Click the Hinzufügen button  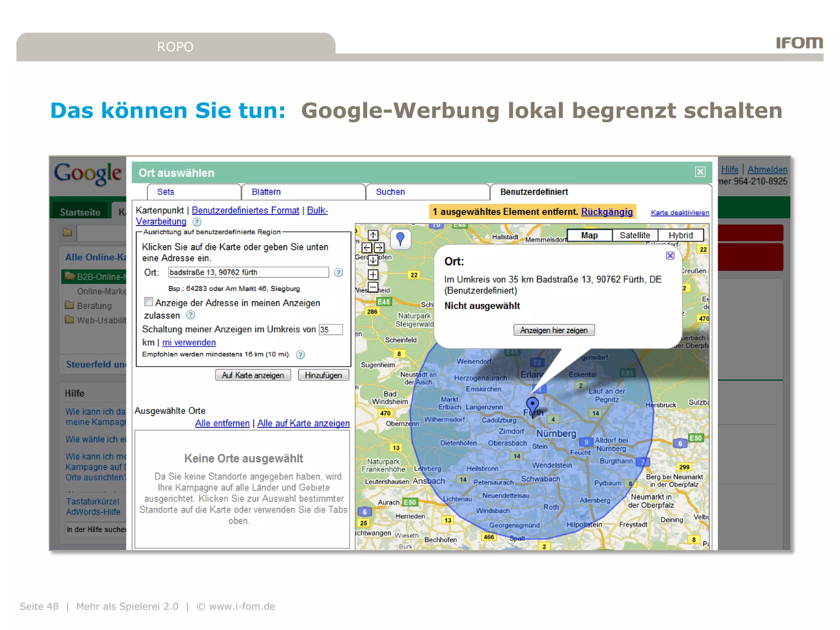coord(323,375)
